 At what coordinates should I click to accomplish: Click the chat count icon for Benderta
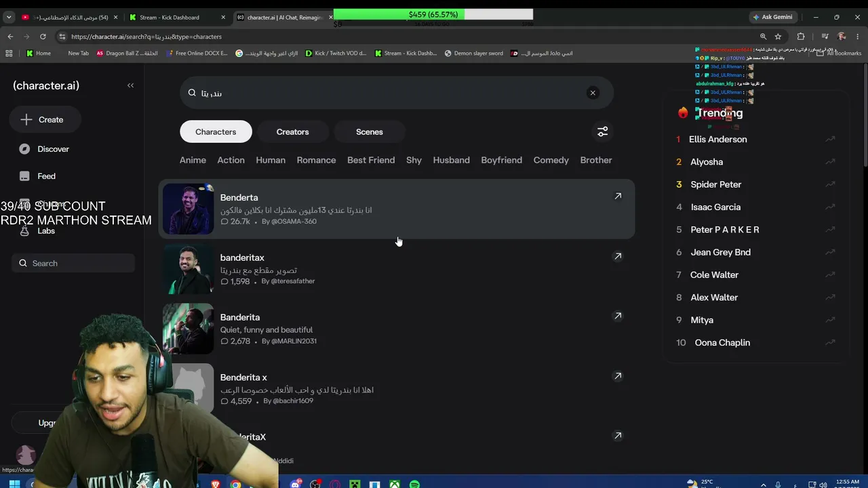(224, 222)
